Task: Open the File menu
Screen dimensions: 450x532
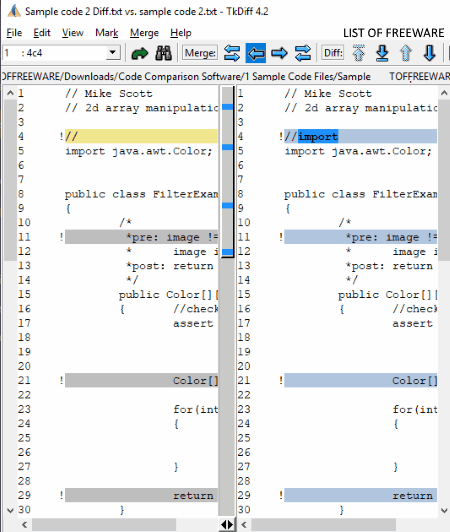Action: 14,33
